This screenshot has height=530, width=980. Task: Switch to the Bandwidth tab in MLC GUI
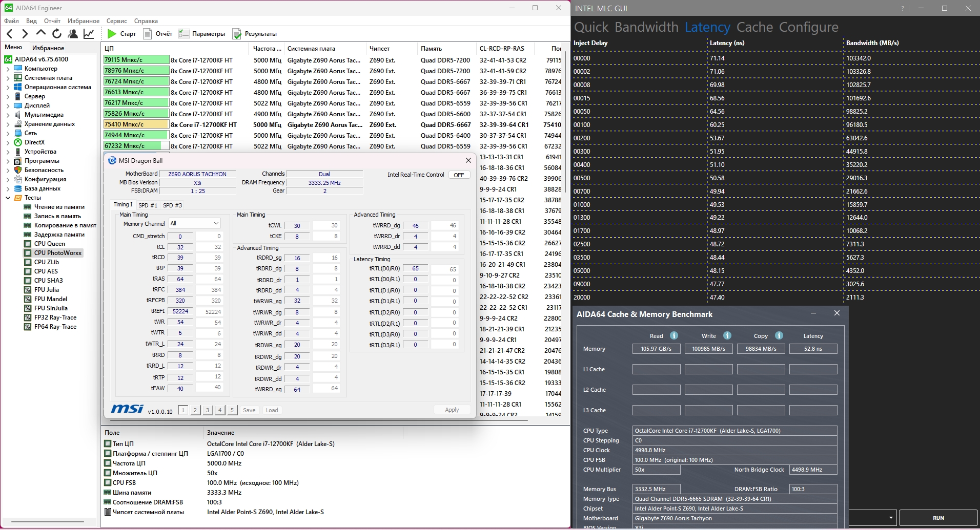tap(646, 27)
